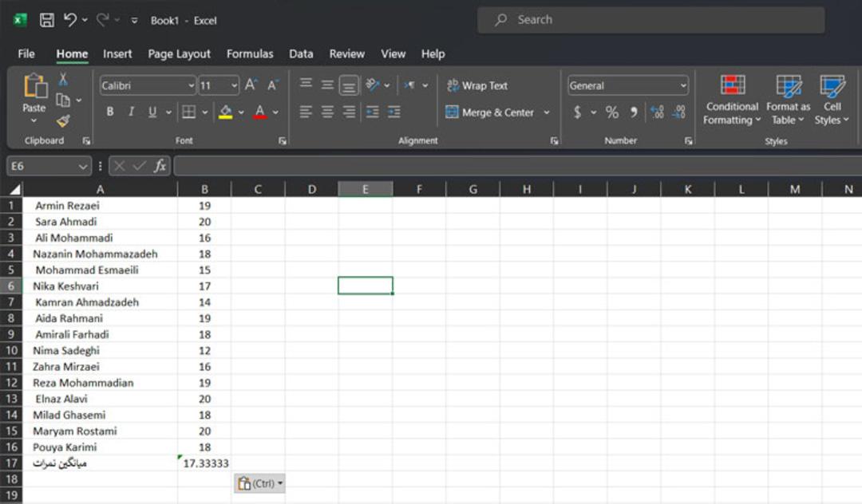Open the Calibri font name dropdown
The image size is (862, 504).
(x=191, y=85)
